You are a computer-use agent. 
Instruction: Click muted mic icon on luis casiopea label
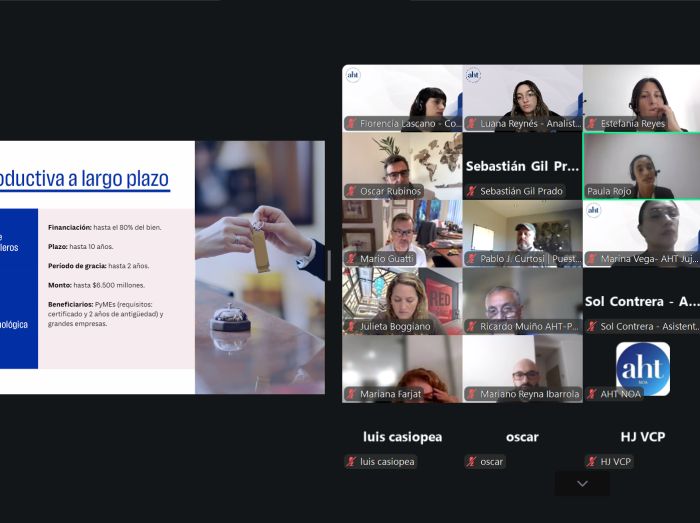(x=352, y=462)
